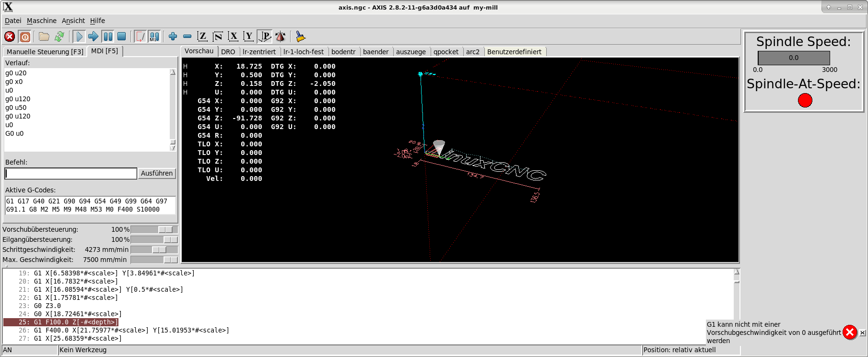Toggle block delete skip-lines icon
Screen dimensions: 868x357
(x=140, y=36)
